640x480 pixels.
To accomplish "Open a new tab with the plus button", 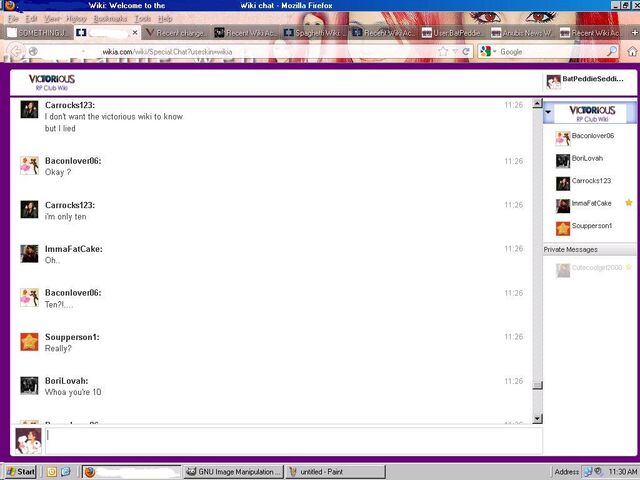I will (x=635, y=32).
